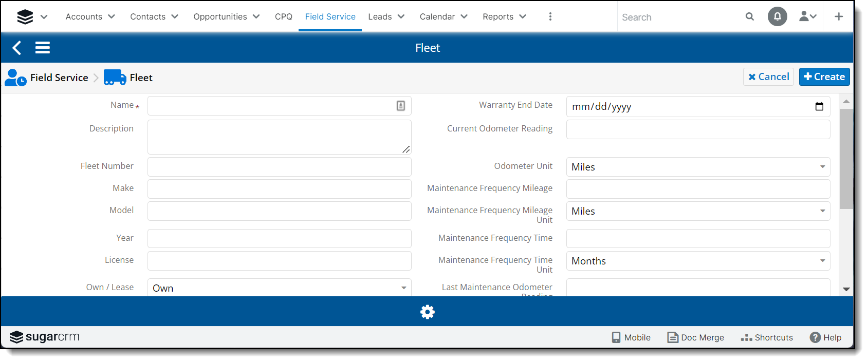The width and height of the screenshot is (868, 362).
Task: Open the Odometer Unit dropdown
Action: (x=698, y=167)
